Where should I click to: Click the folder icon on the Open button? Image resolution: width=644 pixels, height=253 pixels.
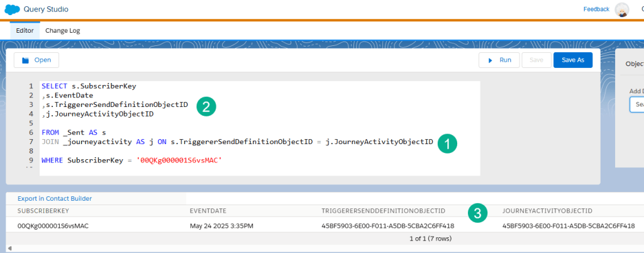tap(26, 60)
